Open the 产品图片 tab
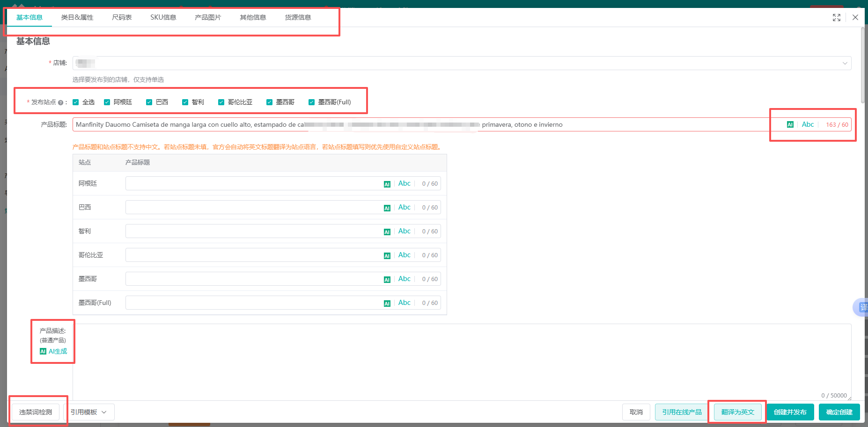Image resolution: width=868 pixels, height=427 pixels. pyautogui.click(x=208, y=17)
